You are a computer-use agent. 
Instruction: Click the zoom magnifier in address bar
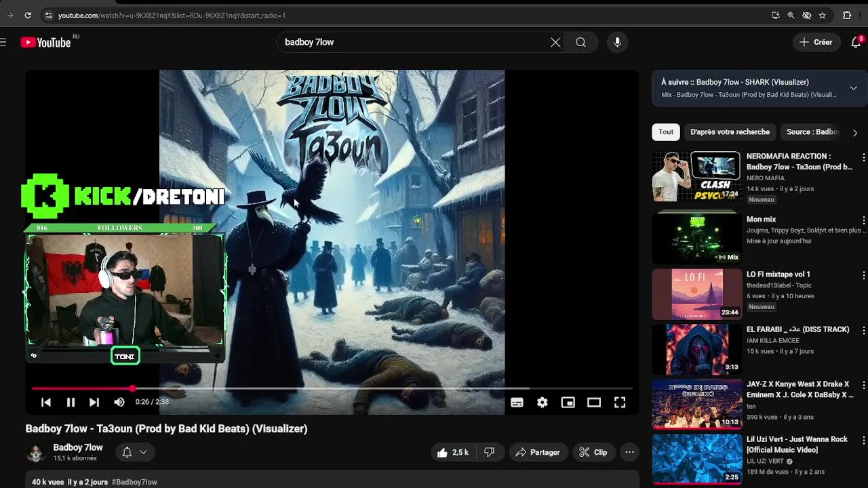791,15
